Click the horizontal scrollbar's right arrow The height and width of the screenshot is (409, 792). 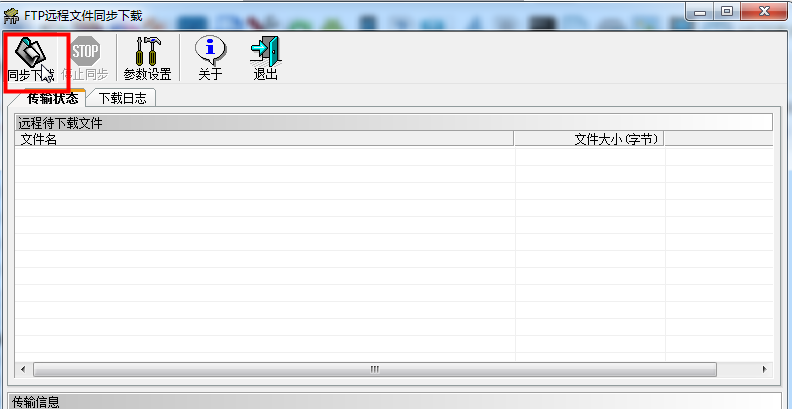click(766, 368)
